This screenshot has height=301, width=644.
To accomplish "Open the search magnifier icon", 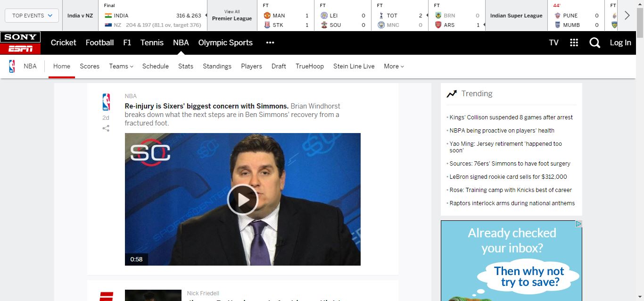I will coord(595,43).
